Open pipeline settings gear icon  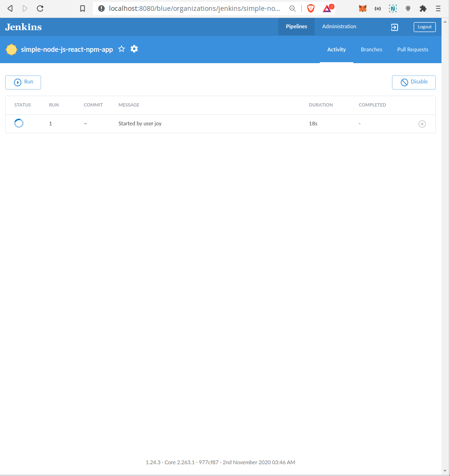click(134, 49)
